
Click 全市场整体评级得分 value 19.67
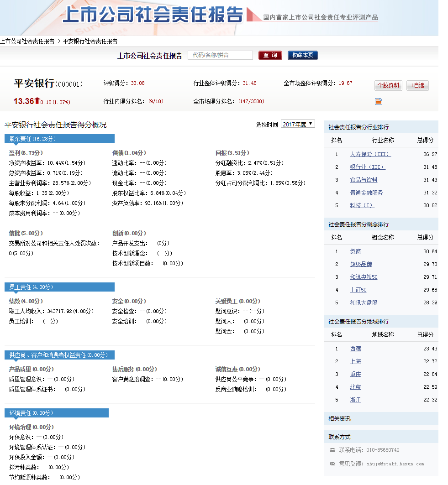tap(345, 83)
